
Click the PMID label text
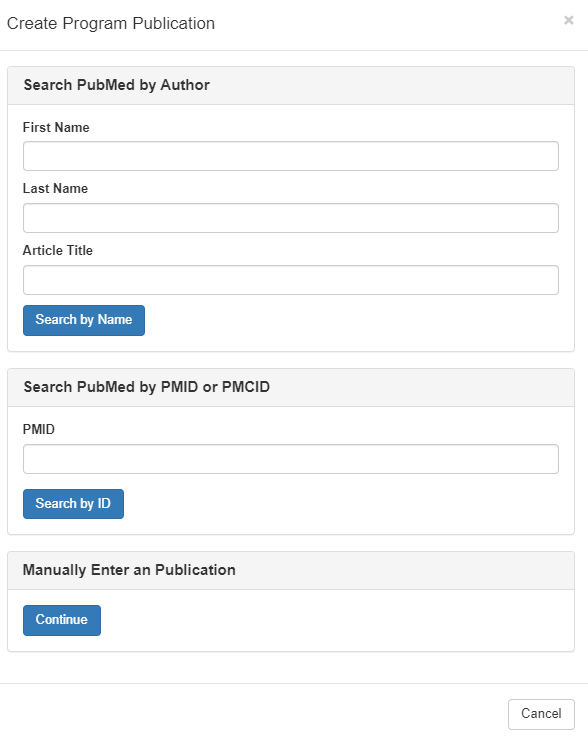coord(38,429)
